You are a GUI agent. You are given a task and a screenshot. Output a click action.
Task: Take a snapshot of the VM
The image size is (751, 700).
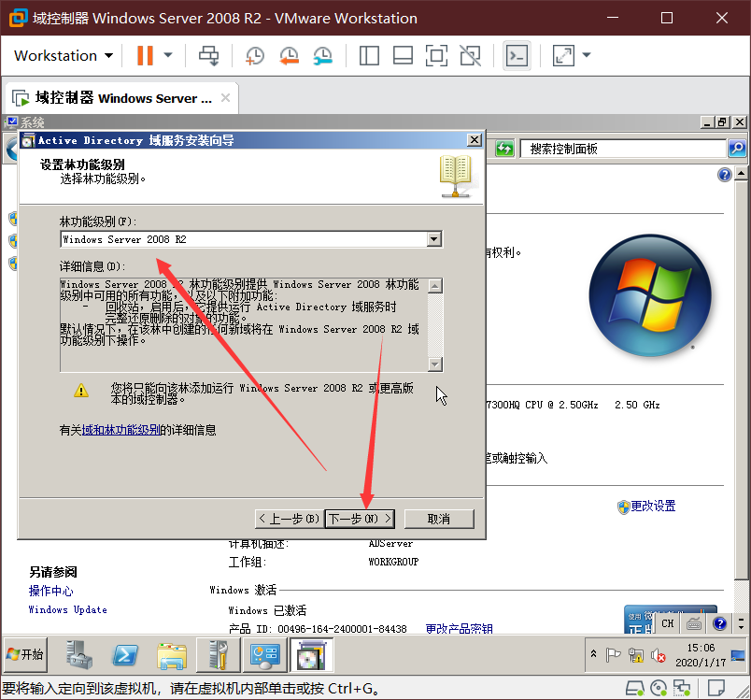coord(255,55)
